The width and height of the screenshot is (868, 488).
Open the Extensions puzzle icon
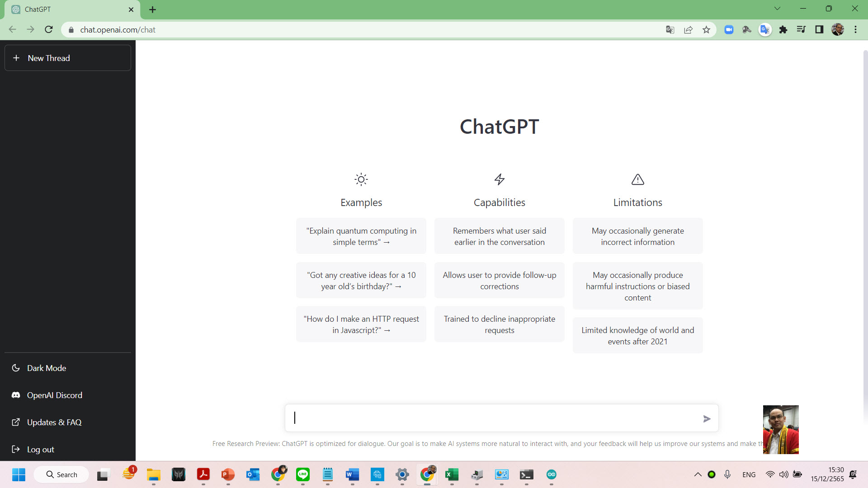(783, 30)
